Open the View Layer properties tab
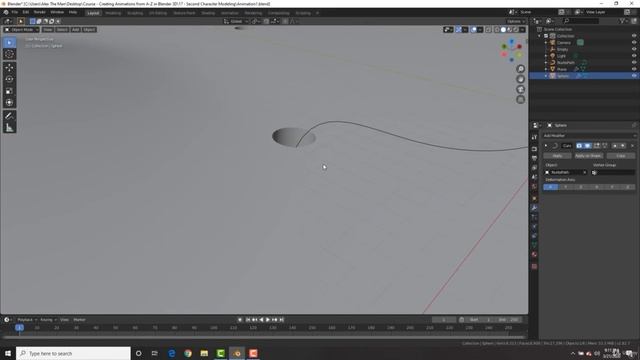Screen dimensions: 640x360 click(x=534, y=168)
